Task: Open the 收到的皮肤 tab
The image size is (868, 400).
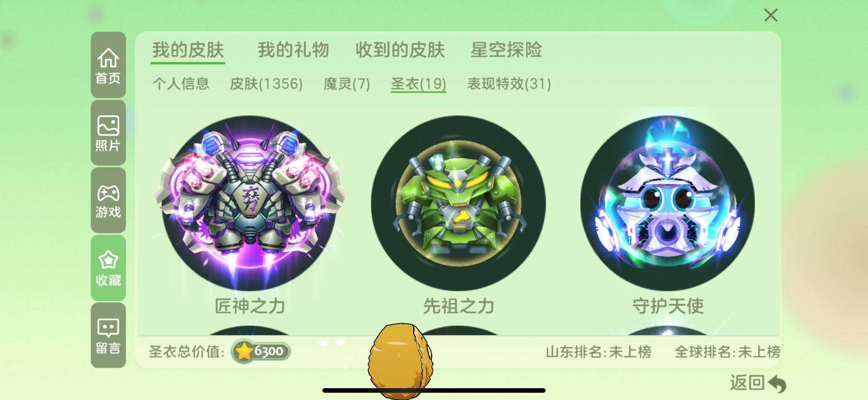Action: point(400,50)
